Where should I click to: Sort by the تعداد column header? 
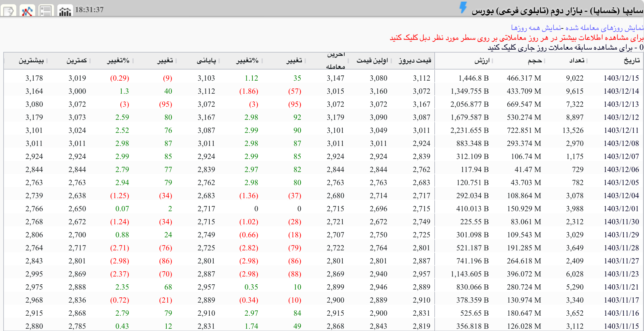(x=577, y=61)
